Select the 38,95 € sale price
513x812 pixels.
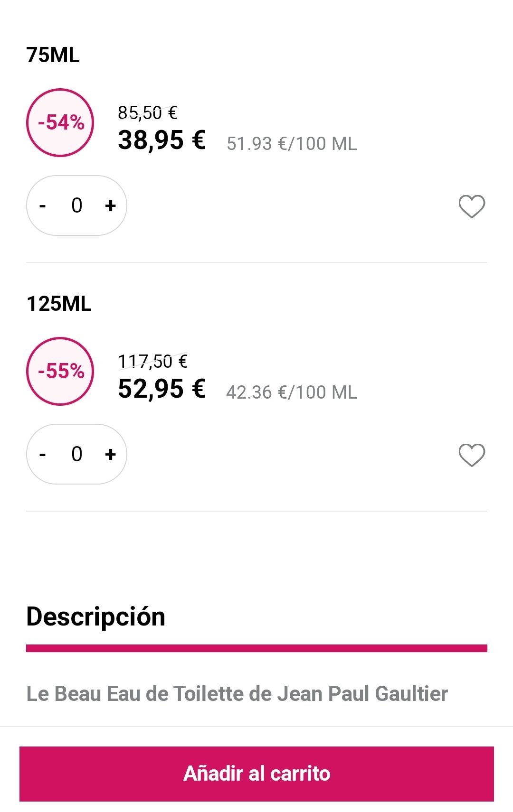[x=161, y=140]
